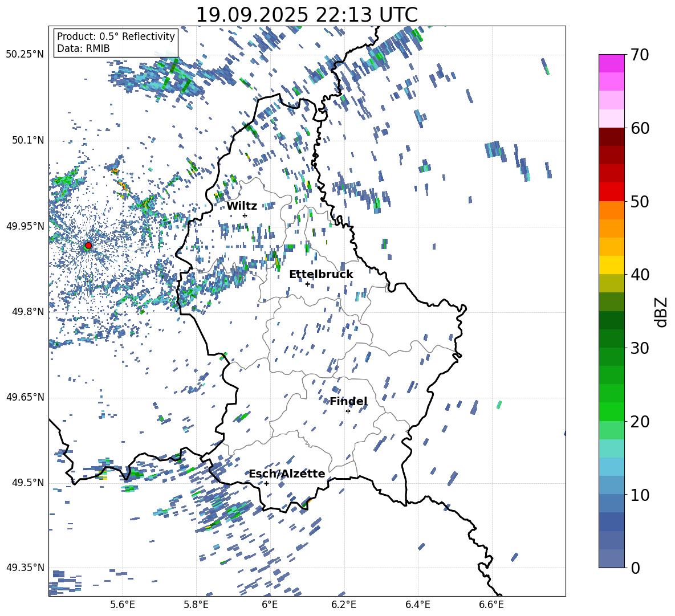Click the dark green 30 dBZ colorbar segment
675x616 pixels.
click(x=612, y=338)
